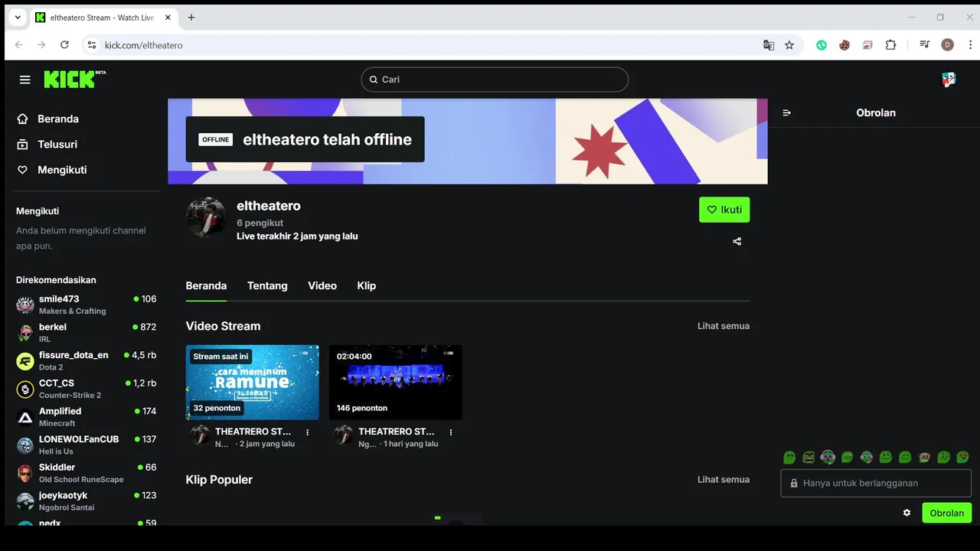This screenshot has height=551, width=980.
Task: Open the new tab plus button
Action: coord(191,18)
